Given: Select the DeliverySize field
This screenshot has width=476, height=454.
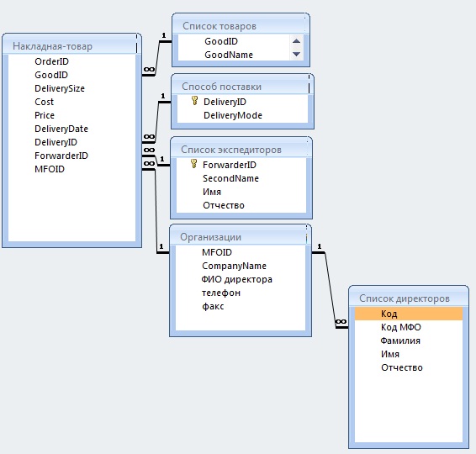Looking at the screenshot, I should coord(71,88).
